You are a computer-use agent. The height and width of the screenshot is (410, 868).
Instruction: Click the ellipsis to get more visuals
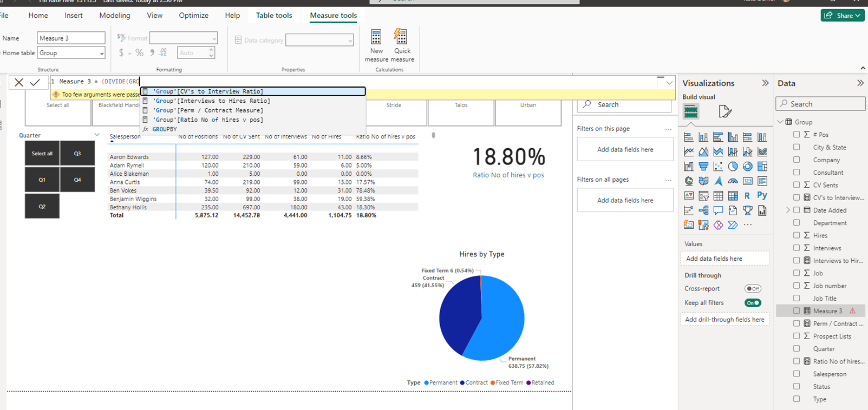coord(747,224)
